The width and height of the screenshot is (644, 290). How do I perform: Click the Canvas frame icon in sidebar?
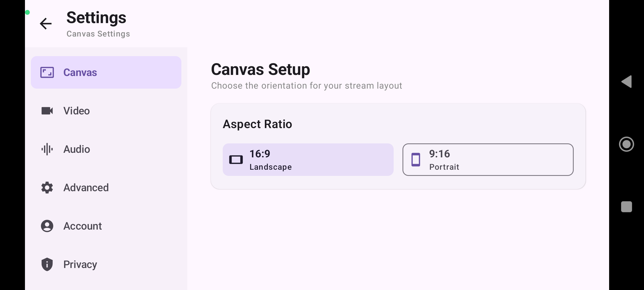[x=47, y=73]
